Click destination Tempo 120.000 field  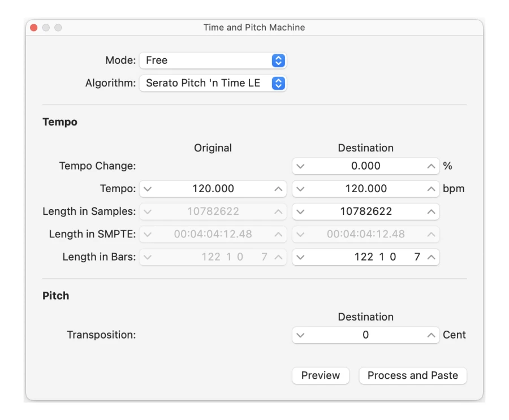click(366, 189)
